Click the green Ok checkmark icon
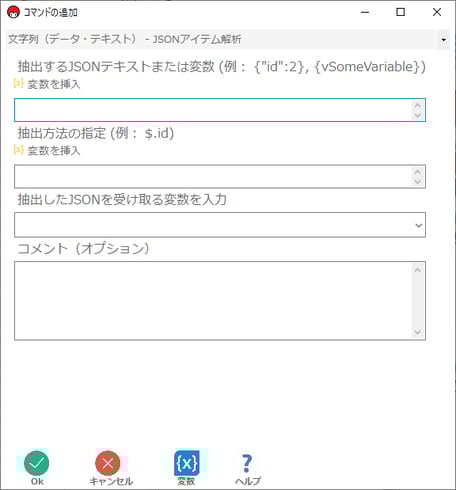The height and width of the screenshot is (490, 456). coord(37,463)
